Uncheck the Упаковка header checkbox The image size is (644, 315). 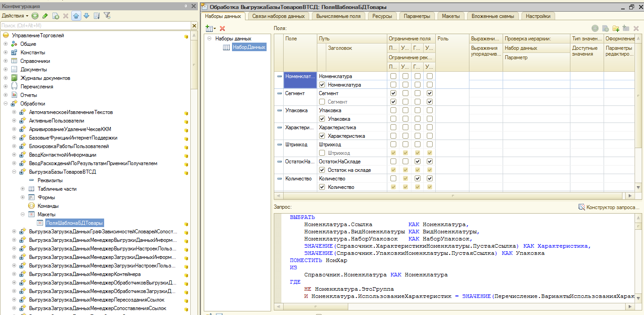[322, 119]
